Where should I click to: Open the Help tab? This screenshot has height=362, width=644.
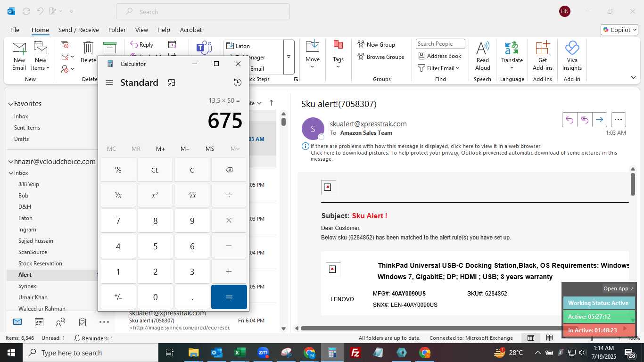(164, 30)
